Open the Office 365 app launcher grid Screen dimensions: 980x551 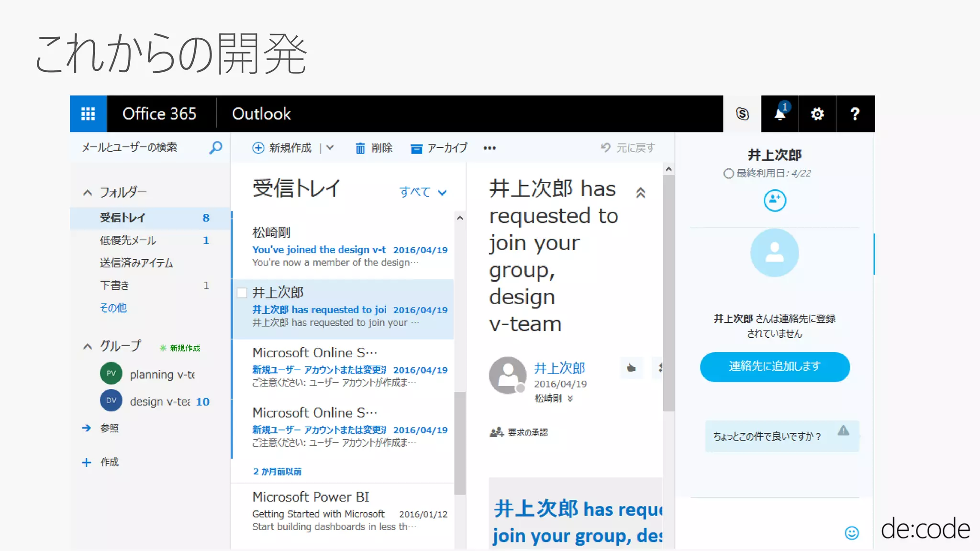88,114
